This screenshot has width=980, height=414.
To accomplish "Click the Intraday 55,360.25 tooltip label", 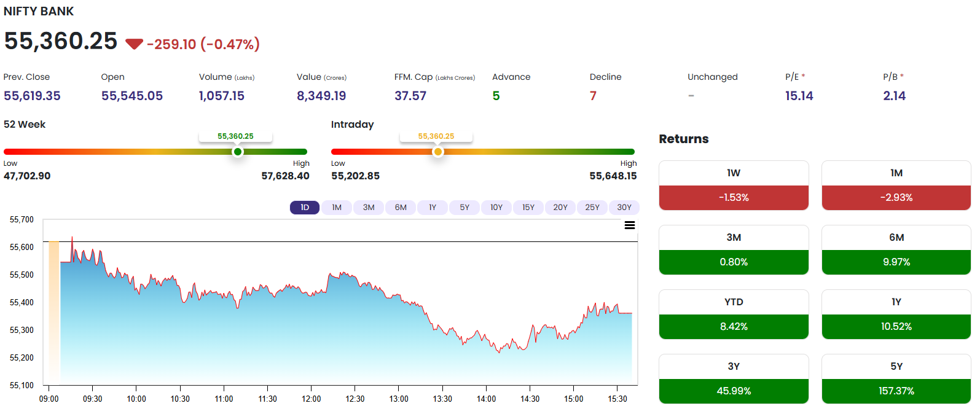I will [x=436, y=136].
